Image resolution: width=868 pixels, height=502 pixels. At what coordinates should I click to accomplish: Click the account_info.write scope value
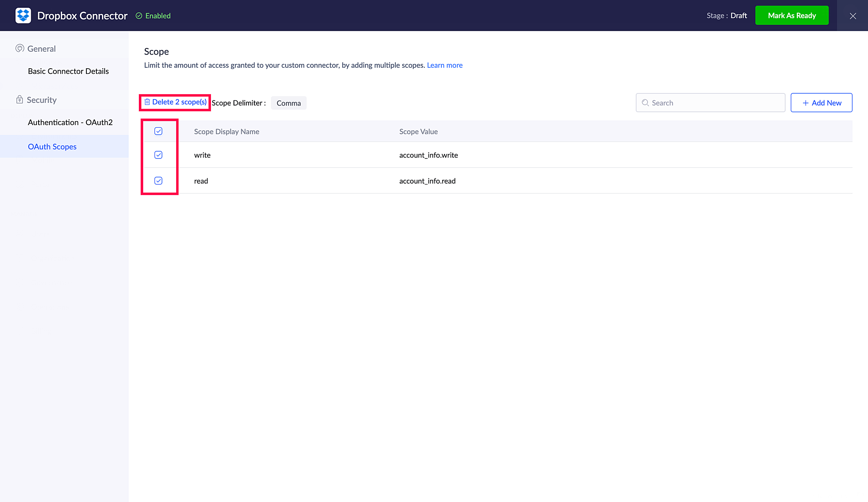pos(428,155)
